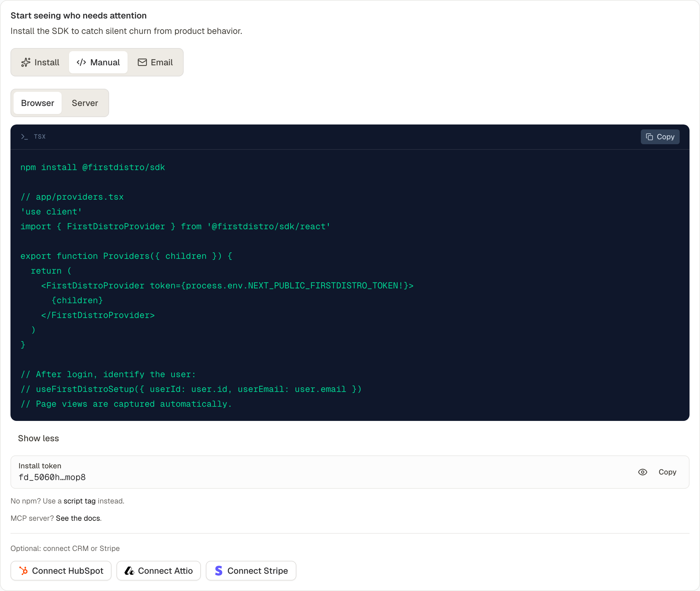The height and width of the screenshot is (591, 700).
Task: Connect HubSpot integration
Action: [61, 571]
